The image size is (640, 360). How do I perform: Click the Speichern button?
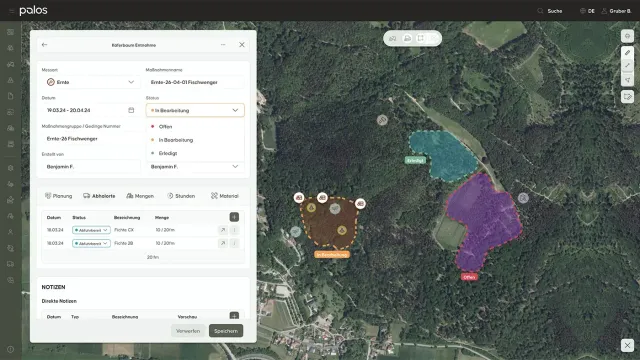pos(226,331)
